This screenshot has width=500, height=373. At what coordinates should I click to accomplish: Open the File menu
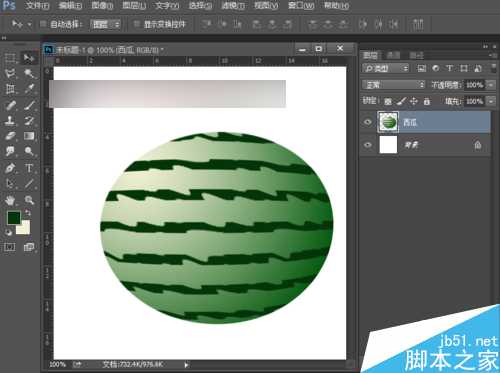coord(37,6)
